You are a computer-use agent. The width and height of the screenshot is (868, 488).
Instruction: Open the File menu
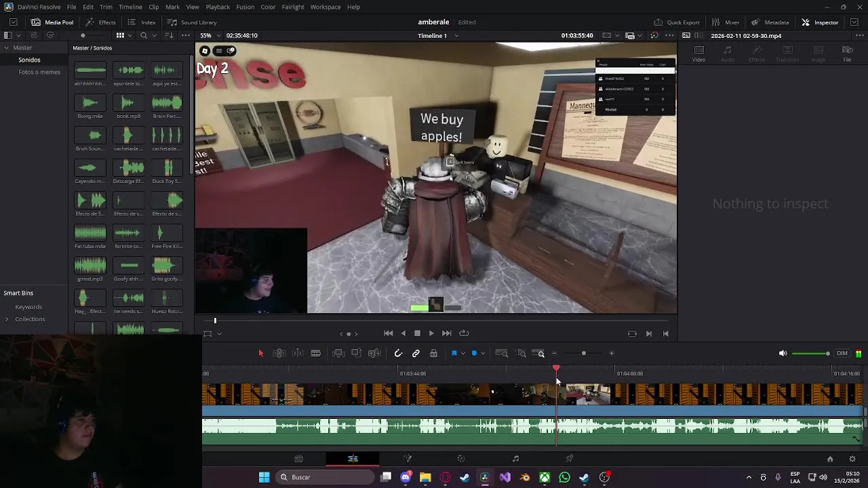71,7
